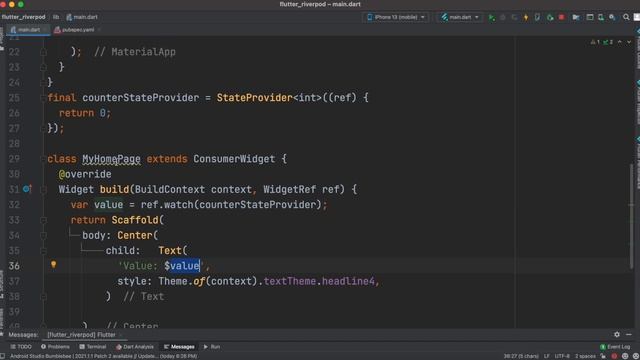Collapse the Center fold marker line 34
This screenshot has height=360, width=640.
click(43, 235)
